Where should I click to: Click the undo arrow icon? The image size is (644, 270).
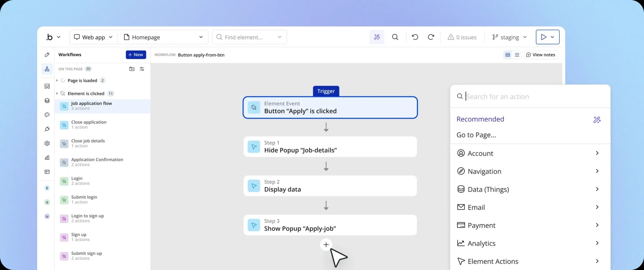pyautogui.click(x=415, y=37)
